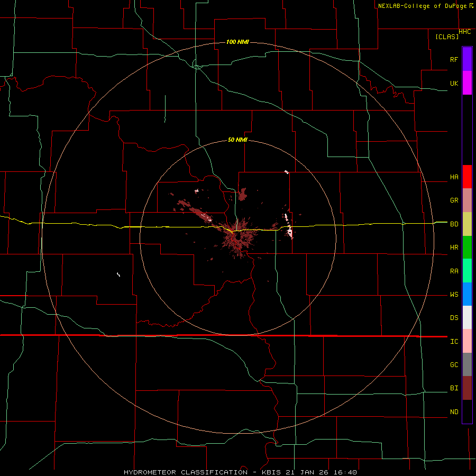Click the BI legend label
This screenshot has height=476, width=476.
(x=454, y=388)
